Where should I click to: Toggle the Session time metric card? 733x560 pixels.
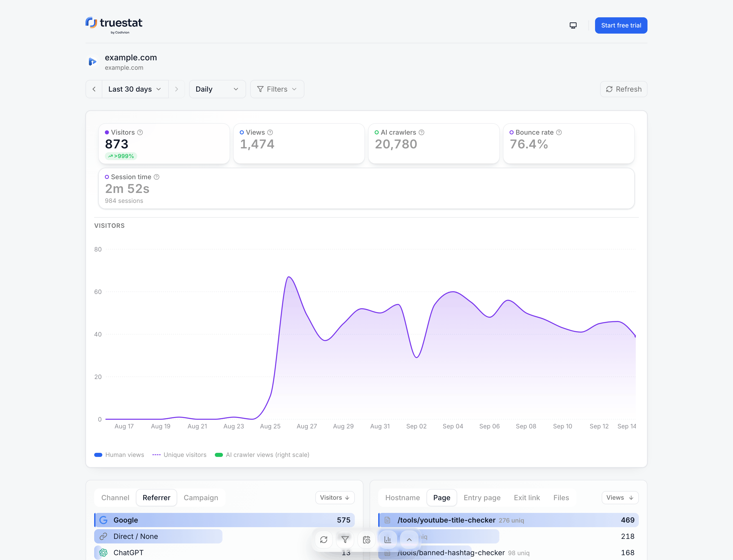coord(366,188)
